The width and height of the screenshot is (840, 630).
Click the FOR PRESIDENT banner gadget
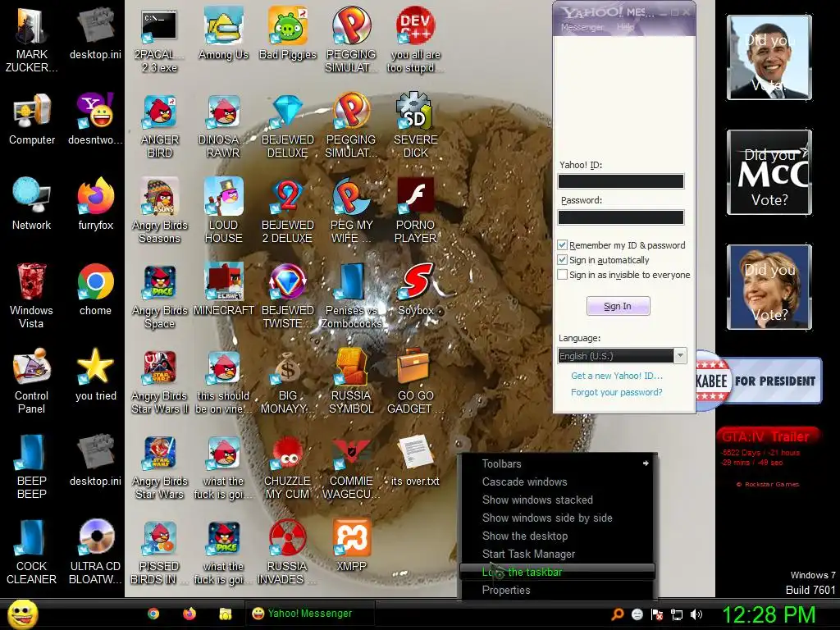point(759,381)
